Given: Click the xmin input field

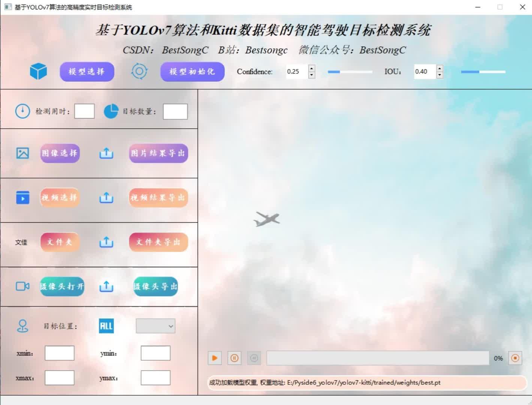Looking at the screenshot, I should pyautogui.click(x=59, y=353).
